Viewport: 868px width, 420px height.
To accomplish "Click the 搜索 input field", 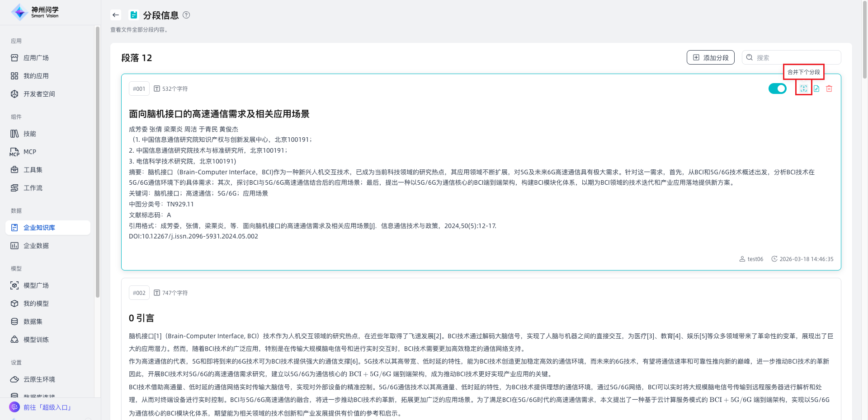I will [x=796, y=58].
